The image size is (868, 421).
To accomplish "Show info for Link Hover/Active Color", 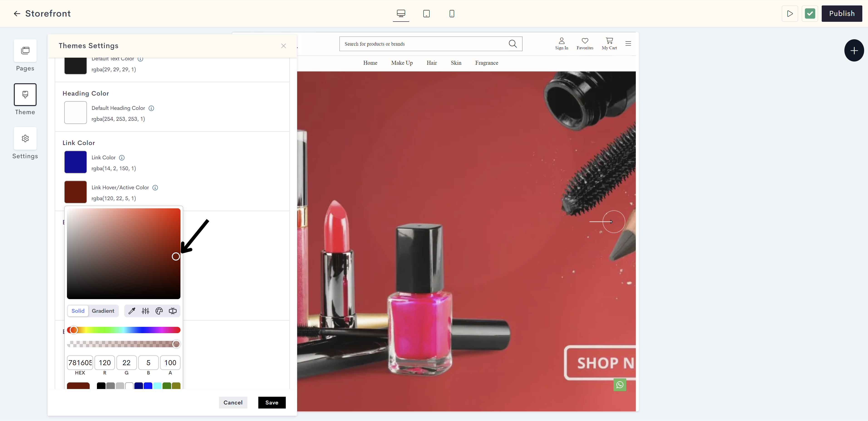I will 155,188.
